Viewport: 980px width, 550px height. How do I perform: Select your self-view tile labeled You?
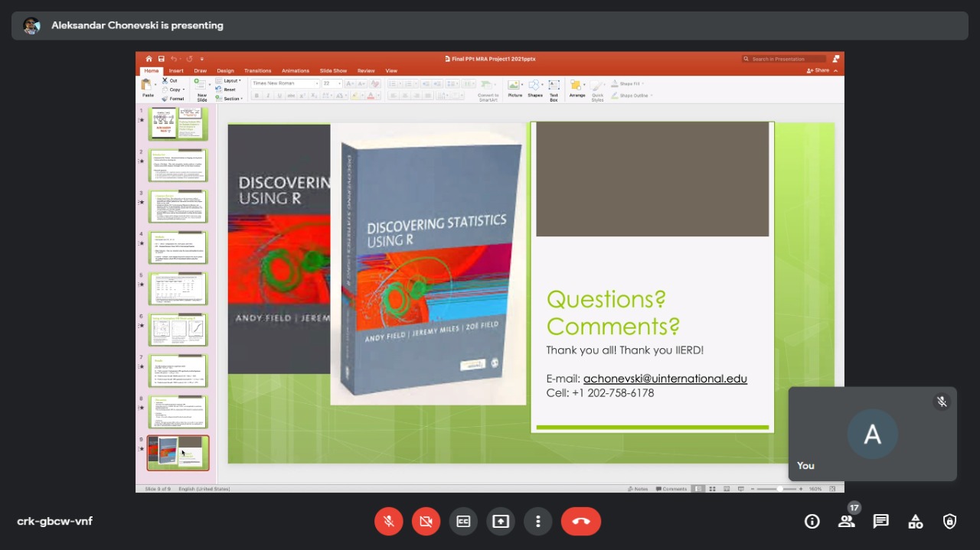[x=873, y=434]
